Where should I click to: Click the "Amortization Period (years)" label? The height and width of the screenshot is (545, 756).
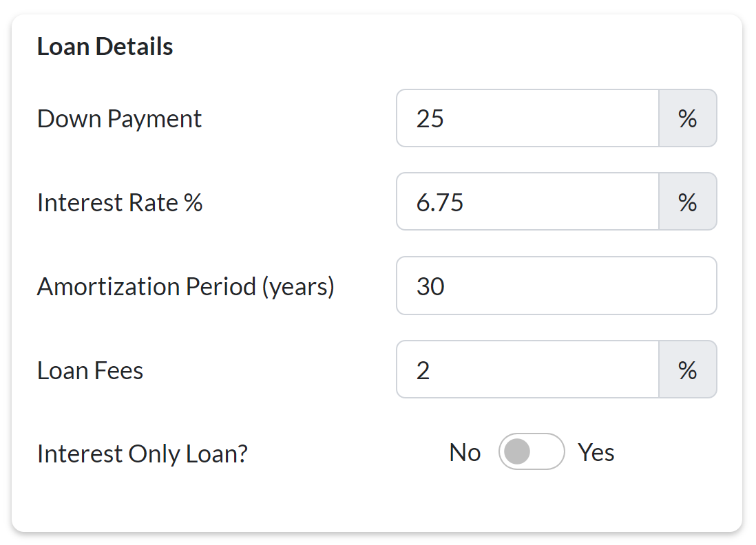click(185, 286)
